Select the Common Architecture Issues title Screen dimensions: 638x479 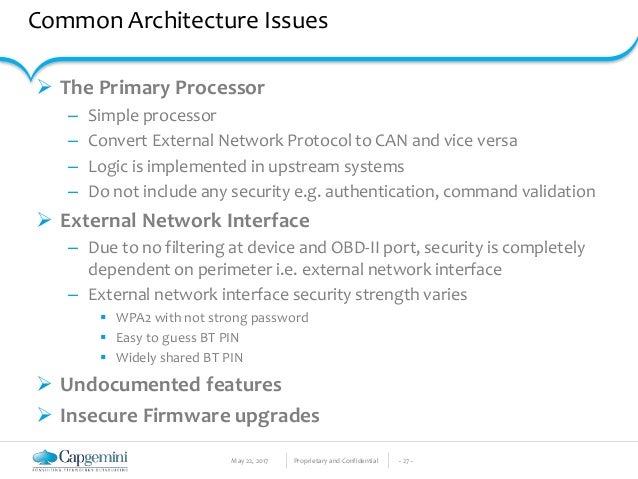[x=178, y=20]
